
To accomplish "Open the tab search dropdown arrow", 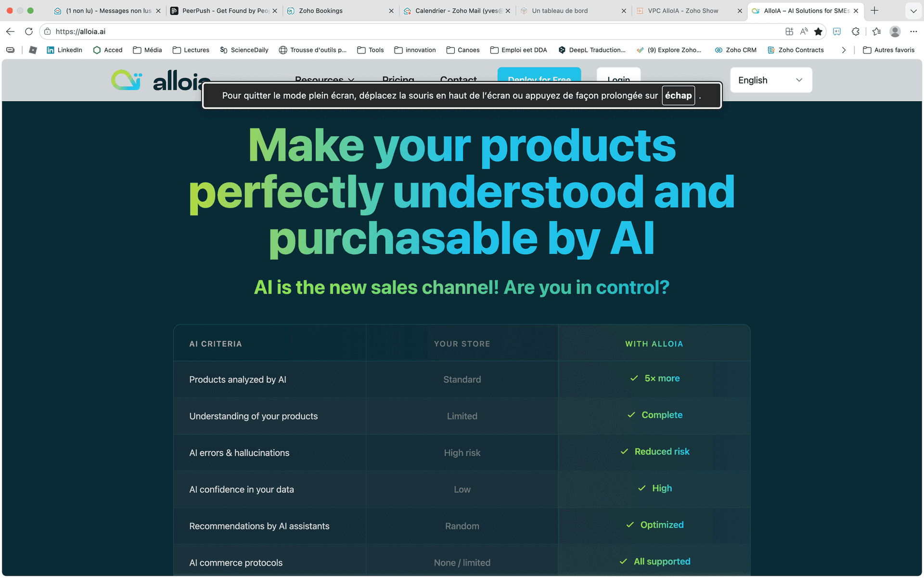I will coord(913,11).
